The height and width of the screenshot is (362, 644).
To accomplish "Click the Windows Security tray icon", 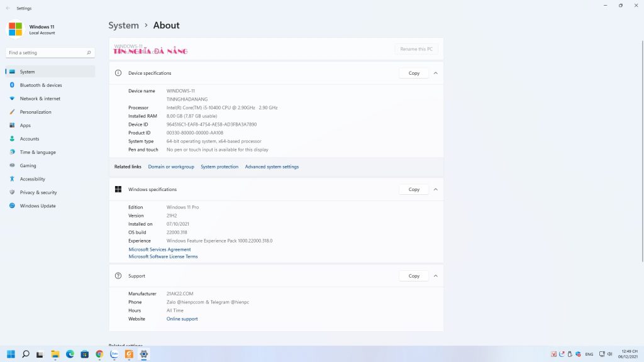I will coord(579,354).
